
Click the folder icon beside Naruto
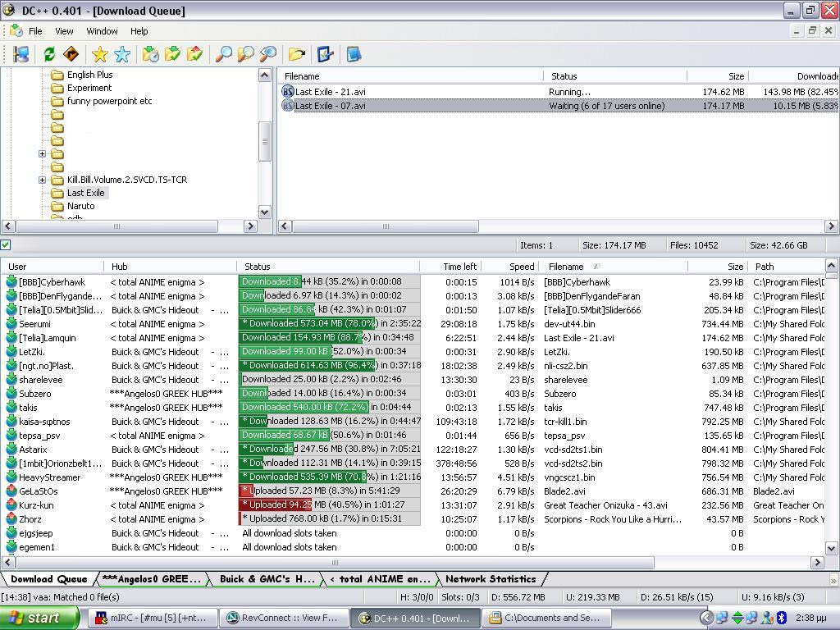[x=57, y=206]
